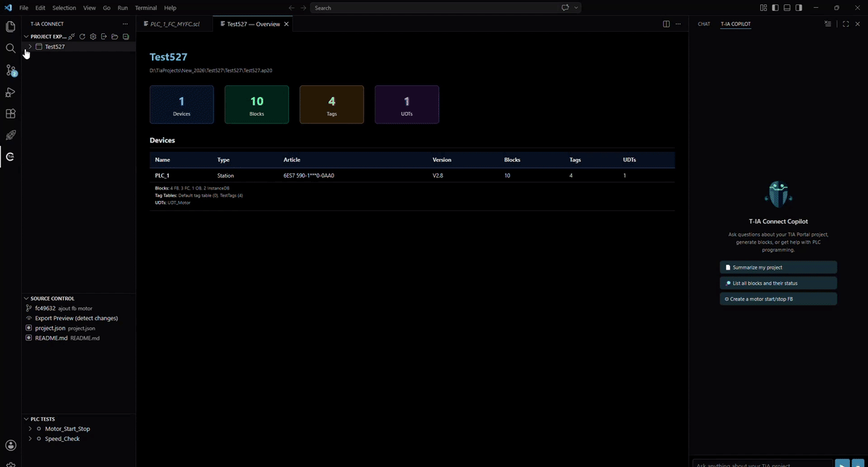Screen dimensions: 868x467
Task: Click commit fc49632 ajout fb motor
Action: pos(78,308)
